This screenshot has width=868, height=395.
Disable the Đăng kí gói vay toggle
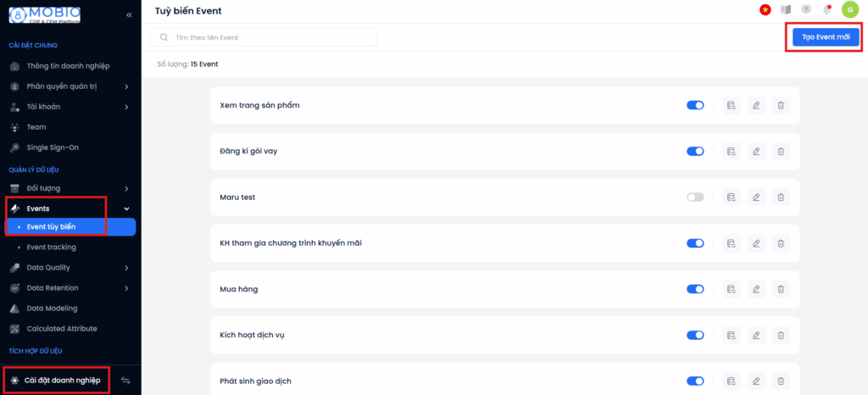point(695,151)
